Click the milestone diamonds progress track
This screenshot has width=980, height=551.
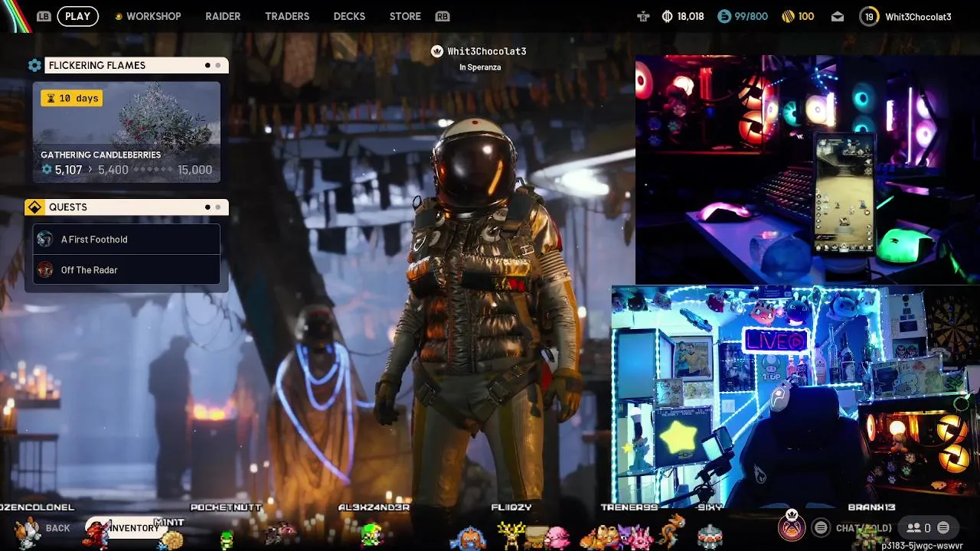pos(152,170)
